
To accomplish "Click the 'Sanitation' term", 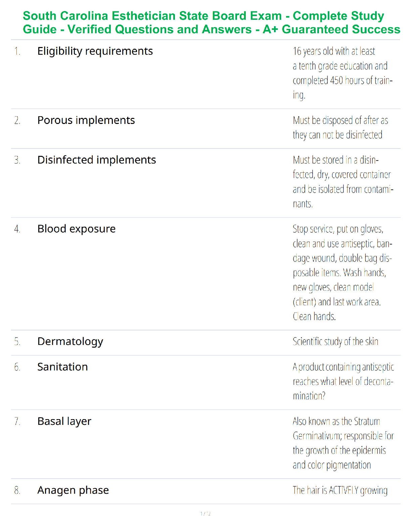I will tap(62, 367).
